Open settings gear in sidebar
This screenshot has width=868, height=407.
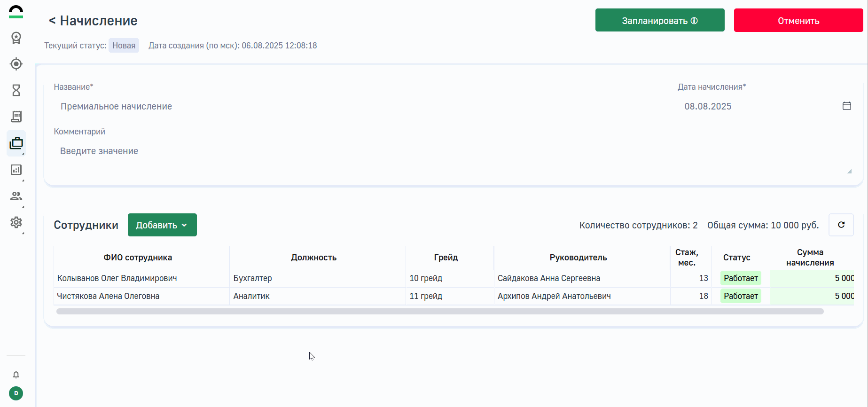point(16,222)
